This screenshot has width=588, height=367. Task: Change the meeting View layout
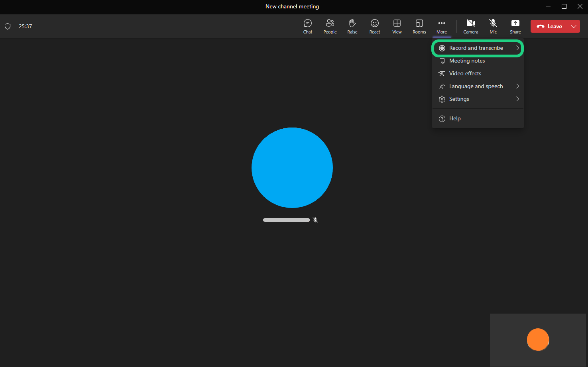click(x=397, y=26)
